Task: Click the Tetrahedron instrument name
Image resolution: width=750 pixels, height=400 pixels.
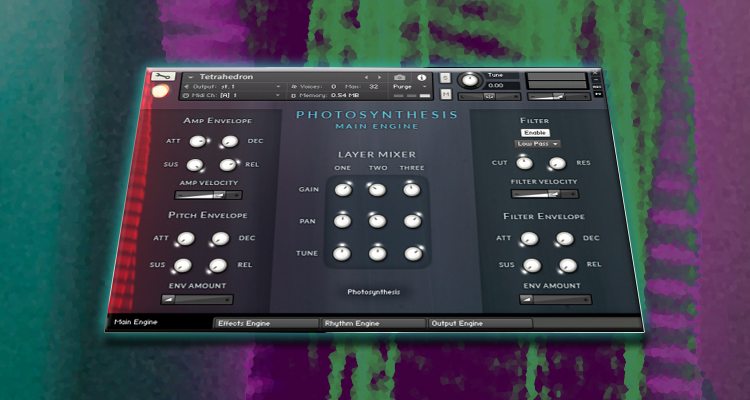Action: coord(226,77)
